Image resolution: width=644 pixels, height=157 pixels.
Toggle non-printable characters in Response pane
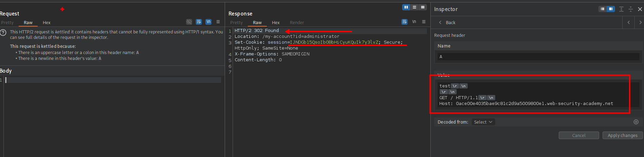click(414, 22)
